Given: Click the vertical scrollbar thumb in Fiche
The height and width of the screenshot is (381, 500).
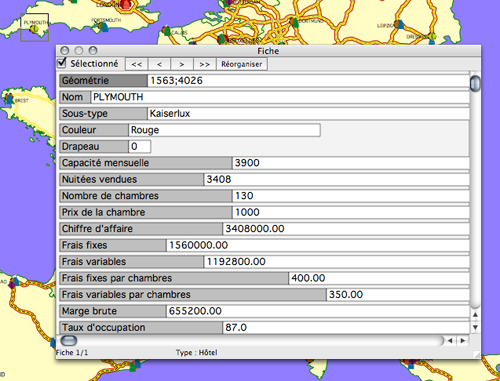Looking at the screenshot, I should point(475,83).
